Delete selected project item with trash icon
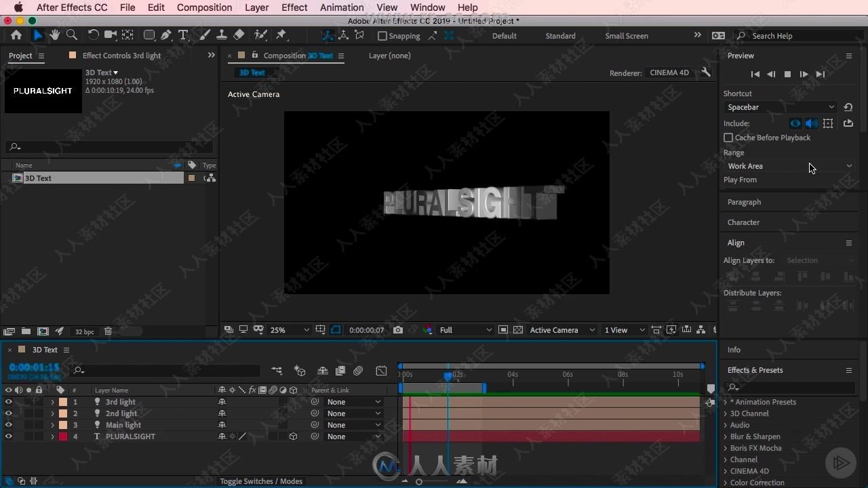Screen dimensions: 868x488 pyautogui.click(x=108, y=331)
